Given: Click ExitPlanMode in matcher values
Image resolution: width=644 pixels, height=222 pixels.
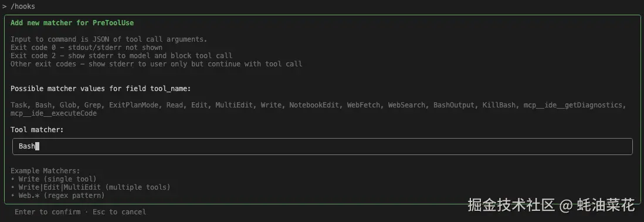Looking at the screenshot, I should tap(134, 105).
